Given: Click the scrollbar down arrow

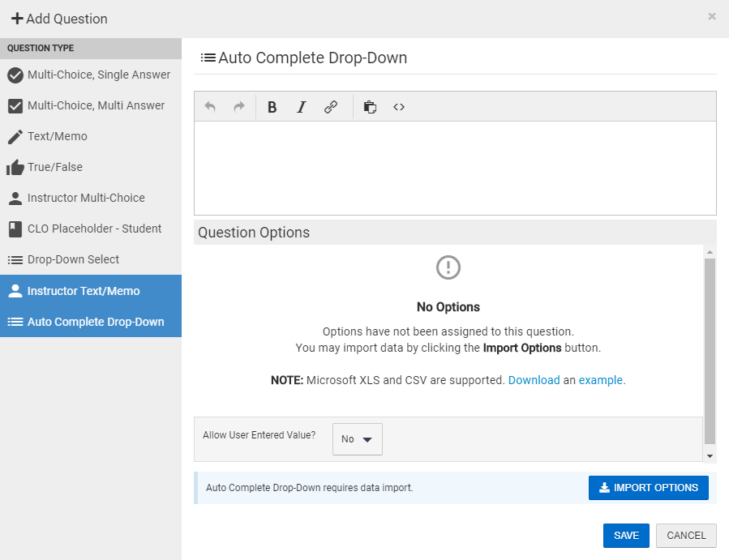Looking at the screenshot, I should 710,456.
